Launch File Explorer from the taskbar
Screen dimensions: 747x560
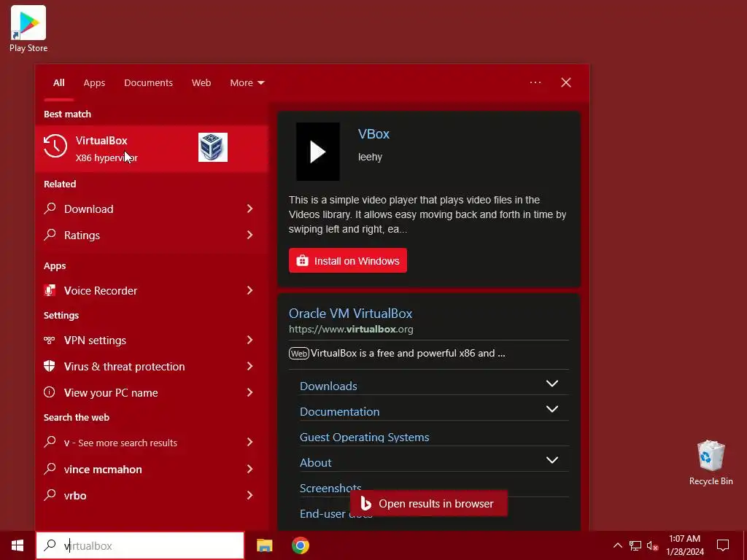[264, 545]
